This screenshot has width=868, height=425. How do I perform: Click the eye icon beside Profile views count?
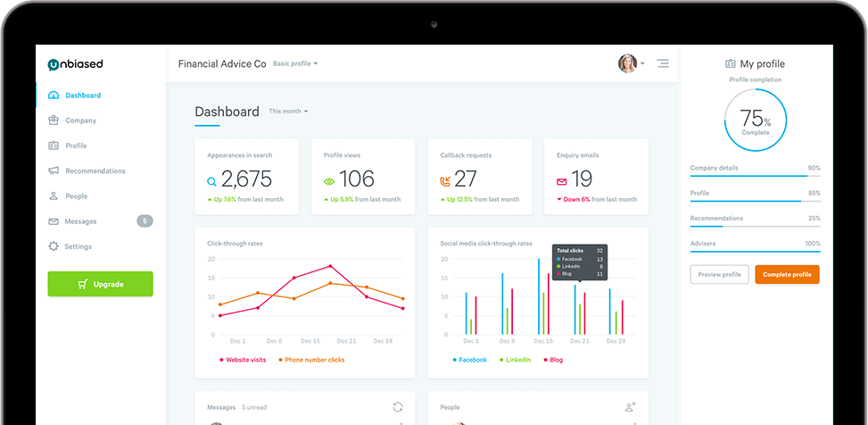328,181
